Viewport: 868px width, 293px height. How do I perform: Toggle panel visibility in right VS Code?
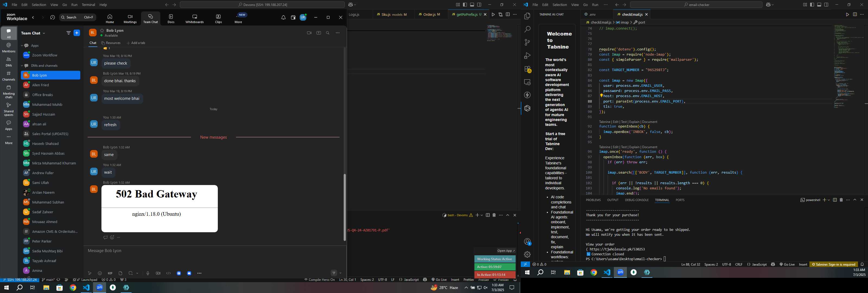pos(819,5)
